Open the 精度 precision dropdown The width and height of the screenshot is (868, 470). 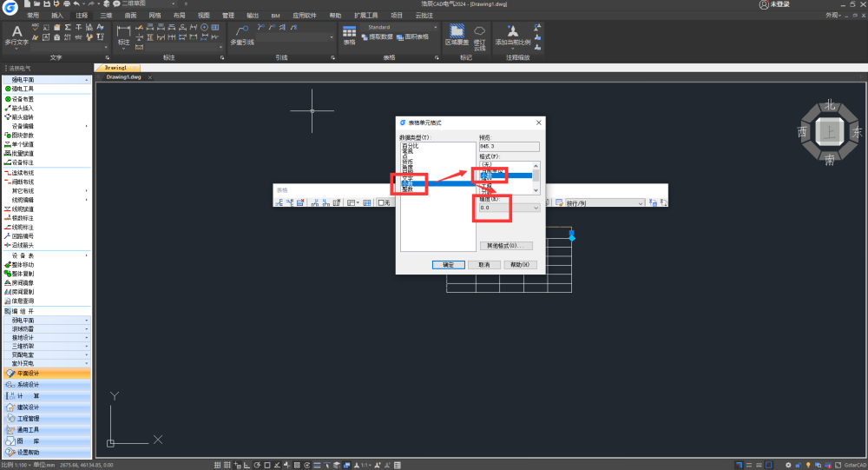click(x=510, y=208)
